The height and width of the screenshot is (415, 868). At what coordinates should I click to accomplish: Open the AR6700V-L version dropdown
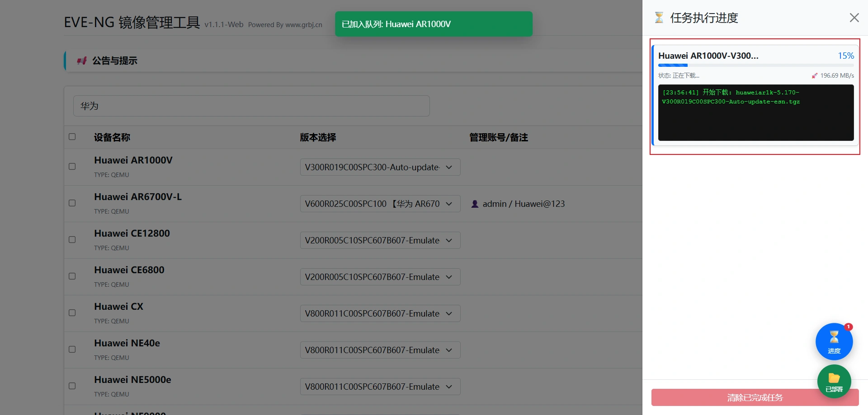[x=380, y=204]
